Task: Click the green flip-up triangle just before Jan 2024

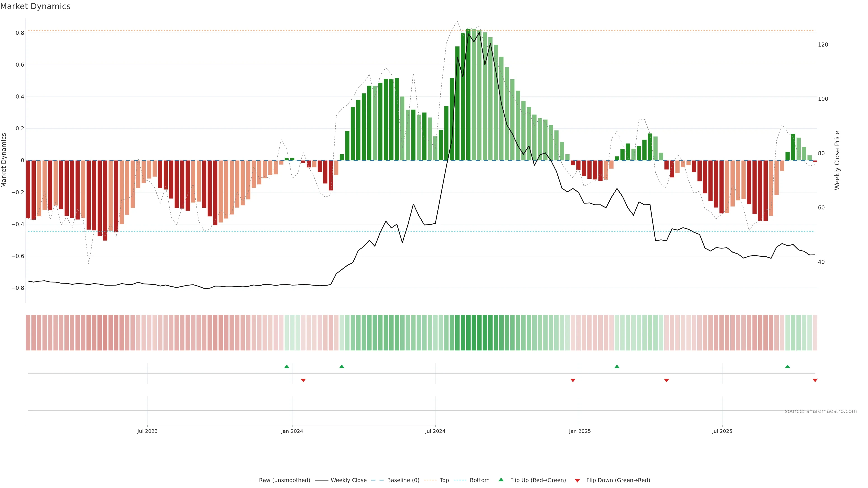Action: pyautogui.click(x=287, y=366)
